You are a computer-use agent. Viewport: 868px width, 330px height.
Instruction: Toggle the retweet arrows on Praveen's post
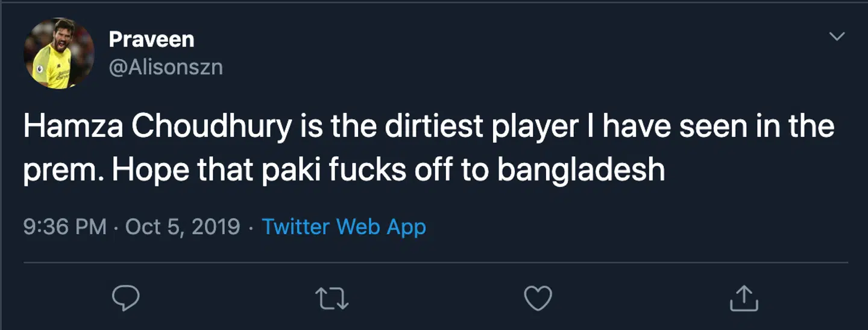(332, 298)
